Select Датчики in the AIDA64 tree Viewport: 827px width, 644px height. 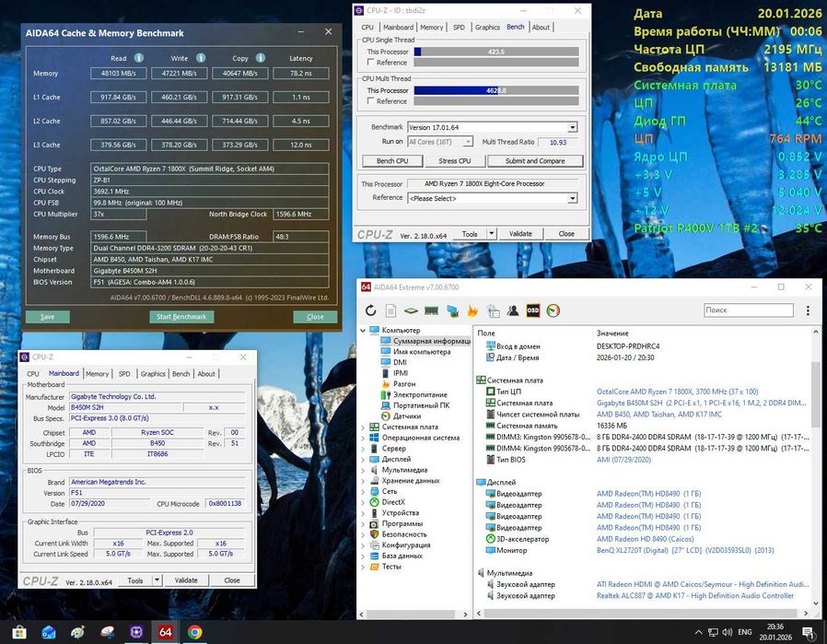point(406,416)
